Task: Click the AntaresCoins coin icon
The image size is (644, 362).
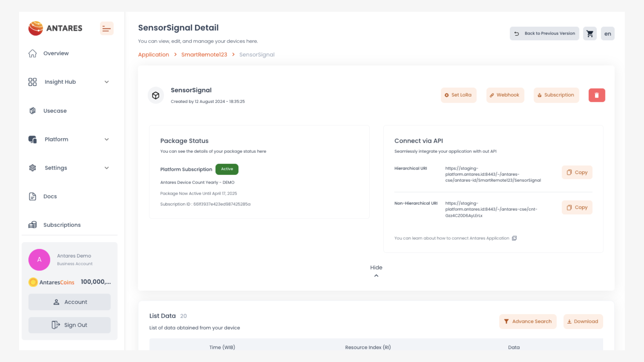Action: click(33, 282)
